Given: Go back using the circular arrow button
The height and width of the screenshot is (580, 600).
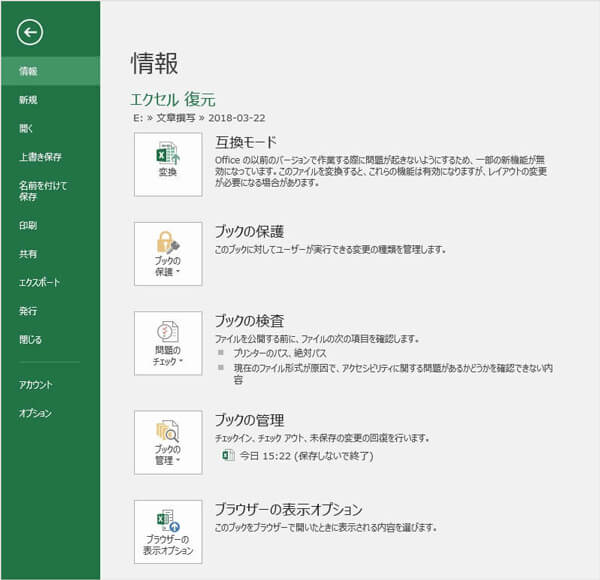Looking at the screenshot, I should click(x=30, y=33).
